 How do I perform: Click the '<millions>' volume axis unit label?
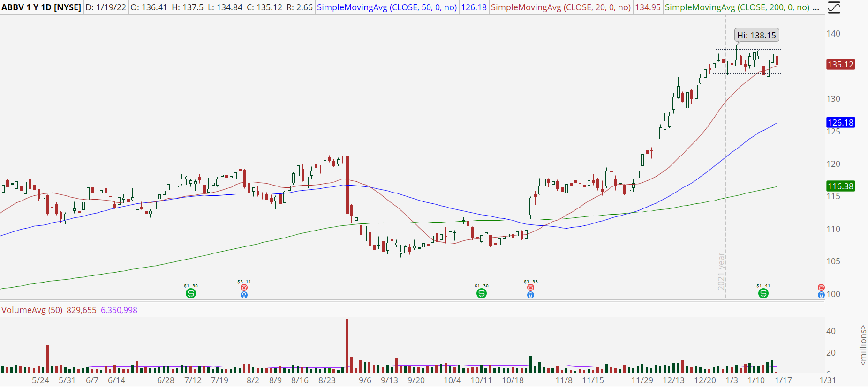[863, 345]
